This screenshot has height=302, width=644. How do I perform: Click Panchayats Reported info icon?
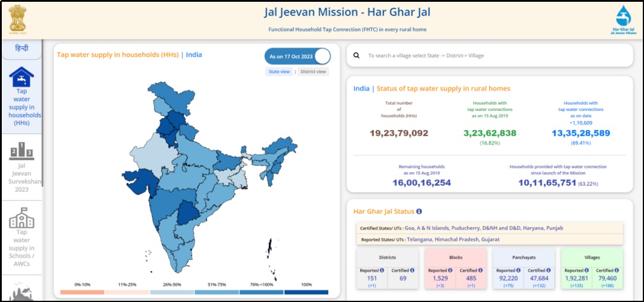pos(518,271)
